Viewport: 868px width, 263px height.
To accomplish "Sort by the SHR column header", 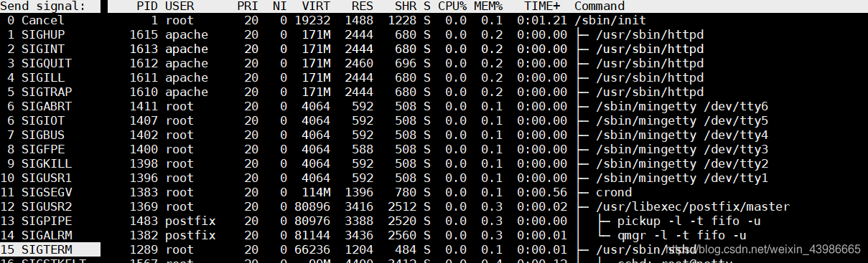I will [406, 6].
